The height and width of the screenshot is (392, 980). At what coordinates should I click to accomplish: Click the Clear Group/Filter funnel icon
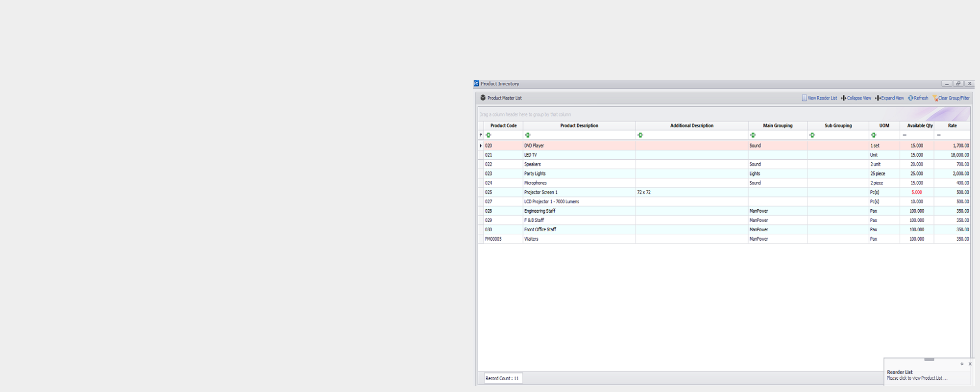(x=935, y=98)
